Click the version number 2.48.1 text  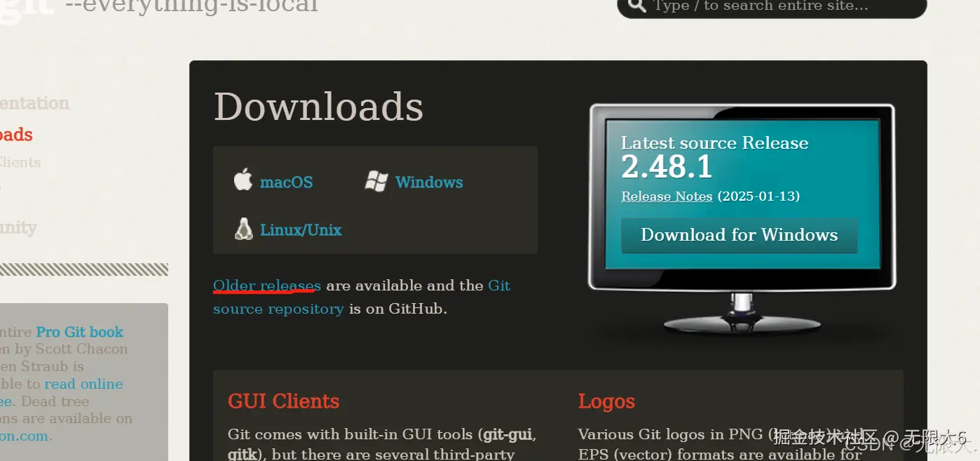(667, 167)
